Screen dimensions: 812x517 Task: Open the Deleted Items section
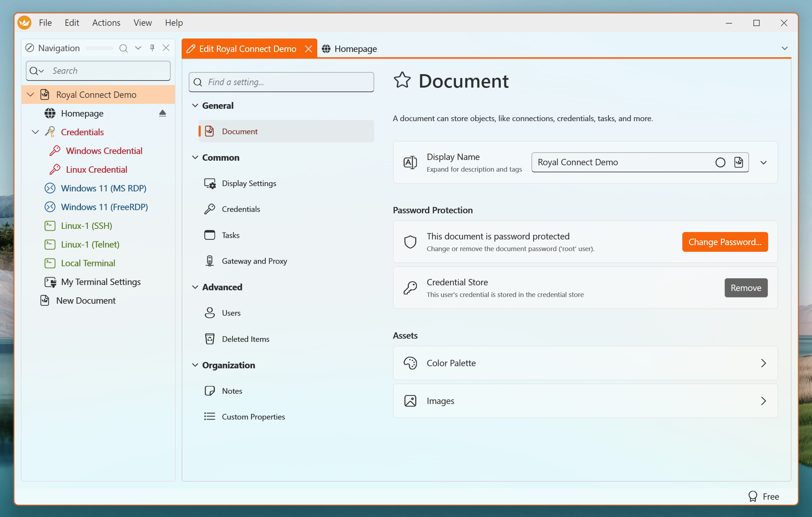[245, 339]
